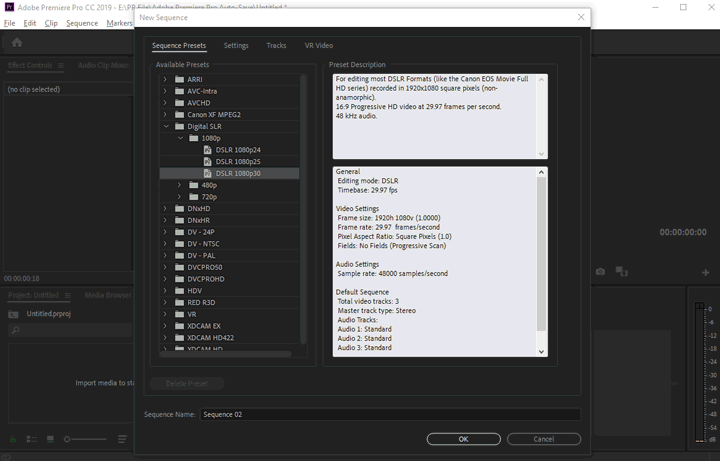The height and width of the screenshot is (461, 720).
Task: Click the Sequence Name input field
Action: (390, 414)
